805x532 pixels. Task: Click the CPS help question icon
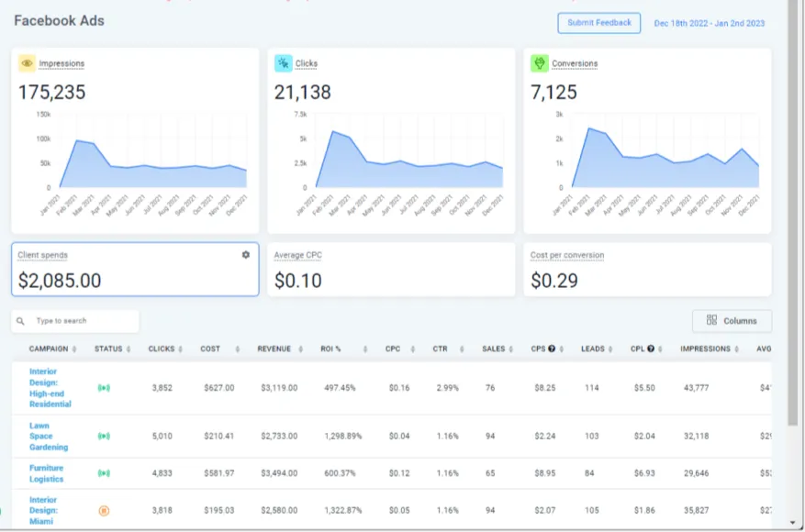[x=552, y=349]
